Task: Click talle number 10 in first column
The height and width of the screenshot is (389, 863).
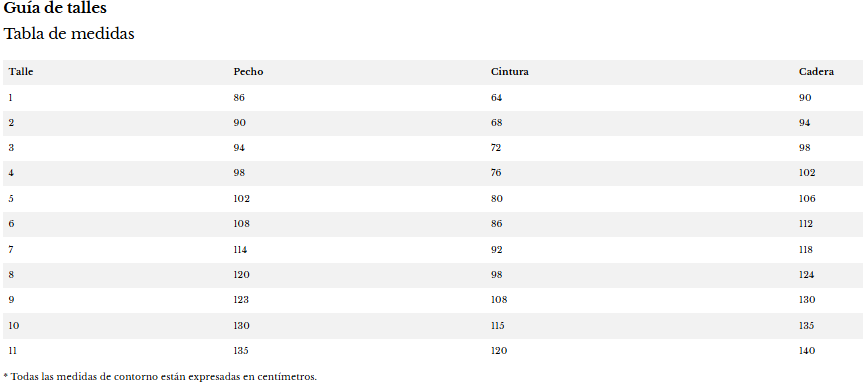Action: [x=14, y=326]
